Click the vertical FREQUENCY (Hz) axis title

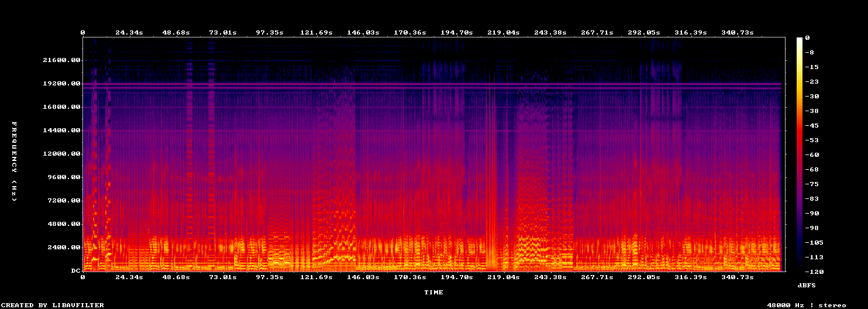[14, 162]
